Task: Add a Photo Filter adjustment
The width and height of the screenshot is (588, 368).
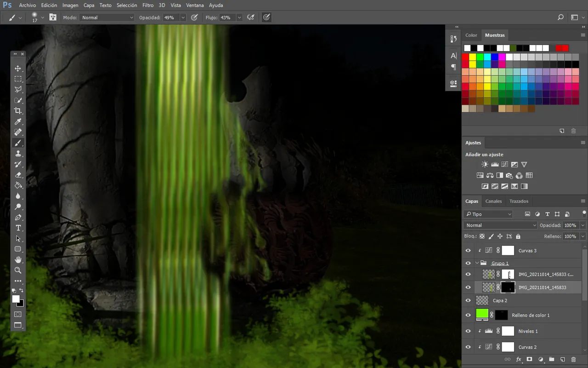Action: point(509,175)
